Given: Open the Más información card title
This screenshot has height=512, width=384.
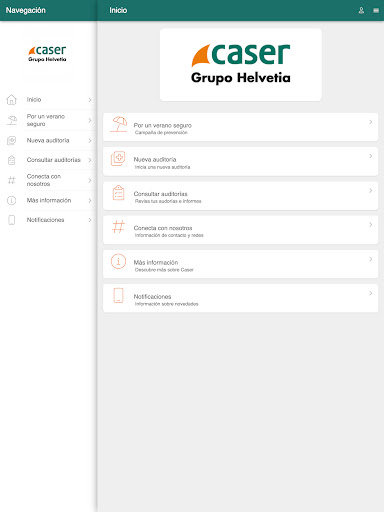Looking at the screenshot, I should 156,262.
